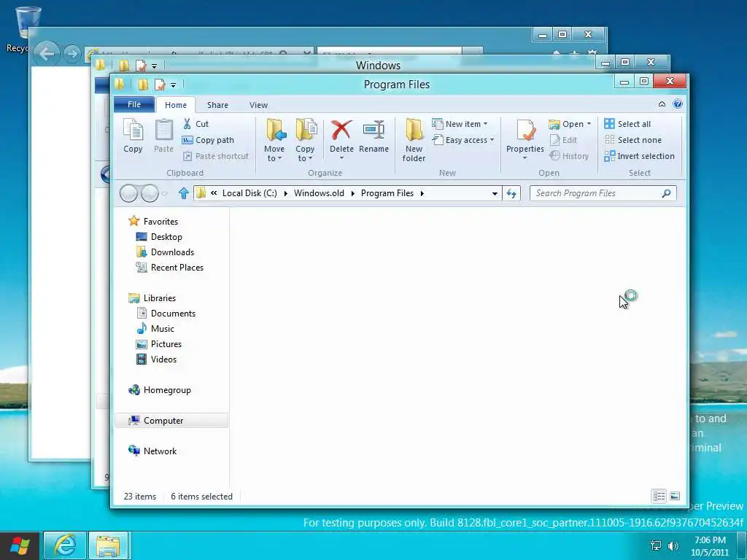
Task: Click the Open dropdown in ribbon
Action: point(570,124)
